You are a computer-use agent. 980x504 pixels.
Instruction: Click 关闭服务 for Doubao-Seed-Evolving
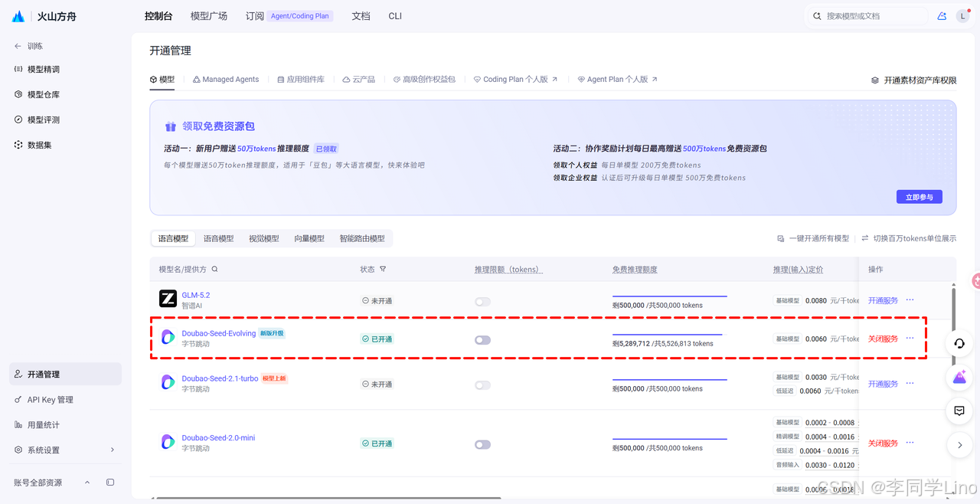[883, 339]
